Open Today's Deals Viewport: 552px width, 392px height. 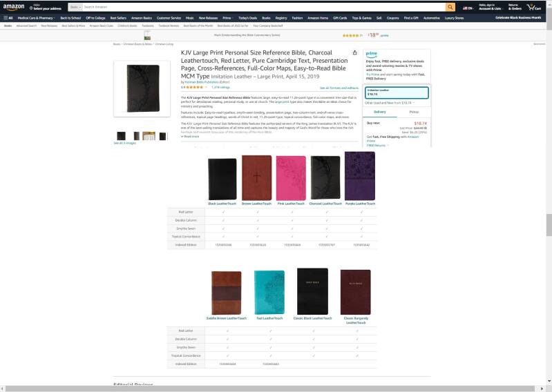point(248,18)
